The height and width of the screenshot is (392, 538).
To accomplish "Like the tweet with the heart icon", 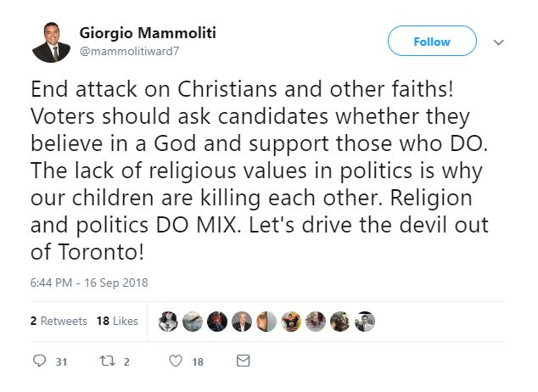I will [176, 361].
